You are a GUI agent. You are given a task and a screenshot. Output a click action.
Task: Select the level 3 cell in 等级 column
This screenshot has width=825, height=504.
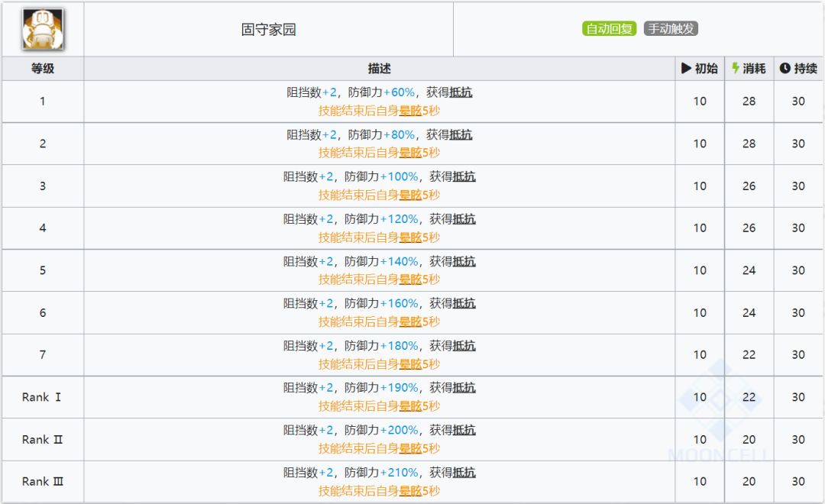coord(43,186)
